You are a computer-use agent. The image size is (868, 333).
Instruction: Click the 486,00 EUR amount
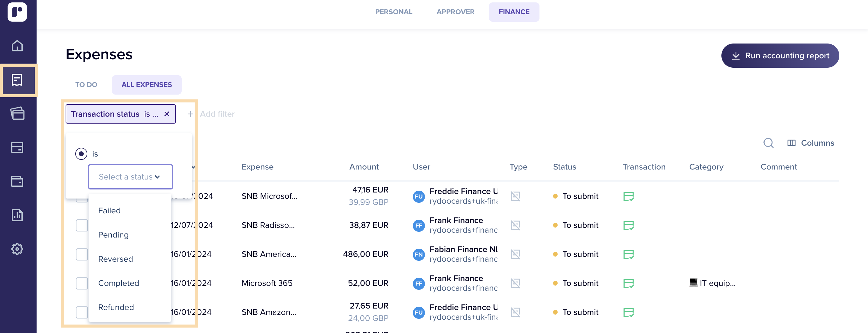click(x=366, y=254)
